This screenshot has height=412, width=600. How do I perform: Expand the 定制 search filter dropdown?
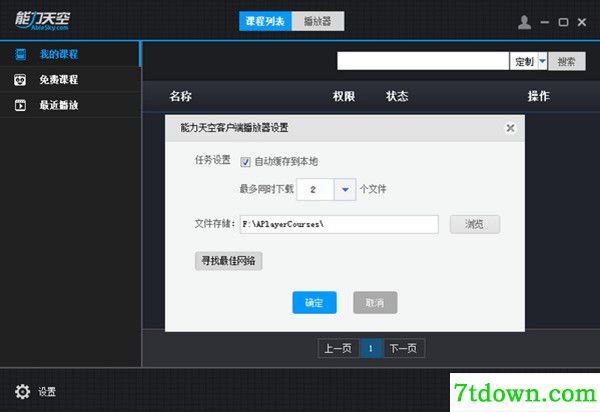coord(542,61)
